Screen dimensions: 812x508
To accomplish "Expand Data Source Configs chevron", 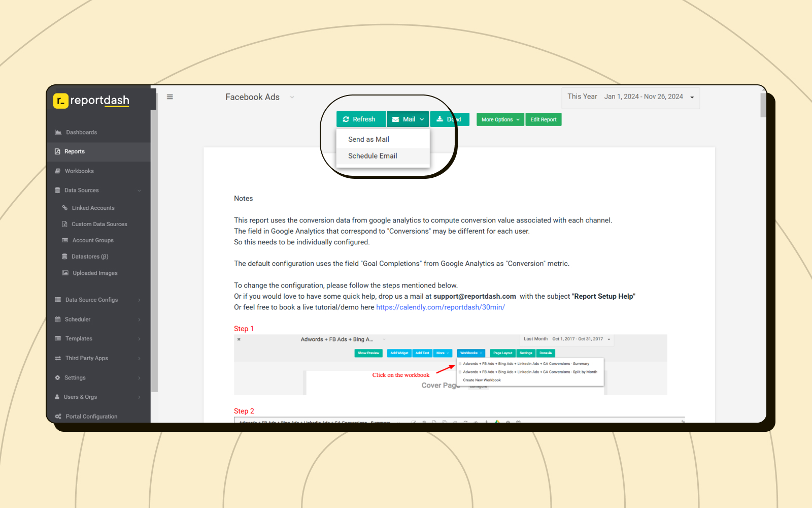I will (140, 300).
